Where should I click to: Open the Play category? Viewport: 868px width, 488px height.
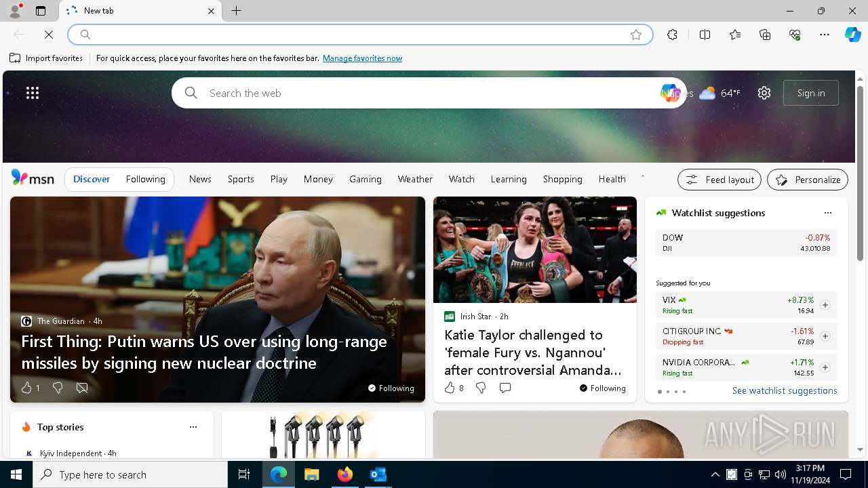click(x=279, y=179)
